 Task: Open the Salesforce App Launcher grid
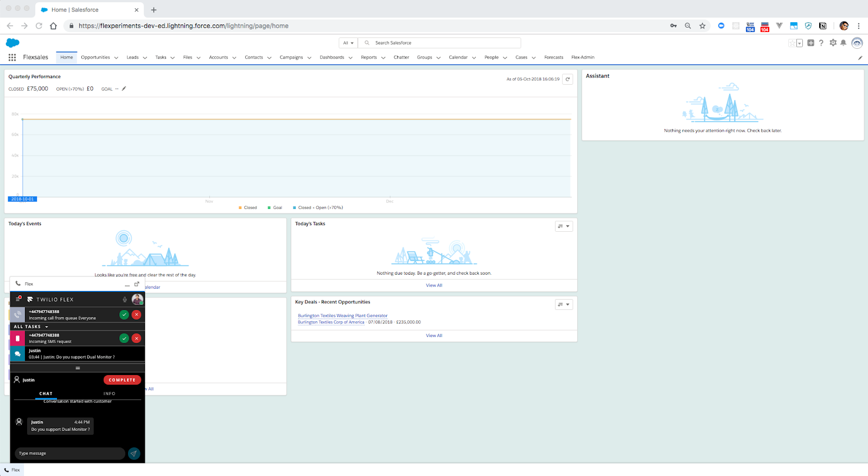[x=12, y=57]
